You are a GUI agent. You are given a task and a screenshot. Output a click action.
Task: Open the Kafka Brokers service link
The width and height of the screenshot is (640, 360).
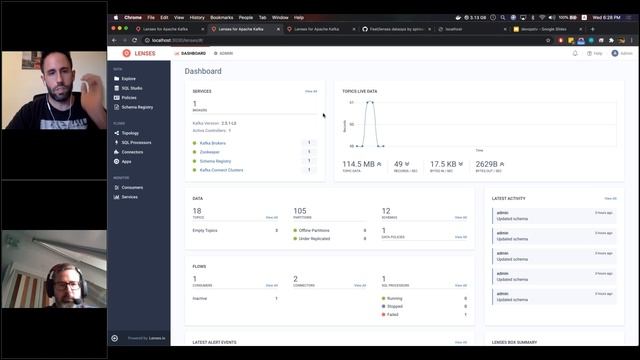click(213, 143)
